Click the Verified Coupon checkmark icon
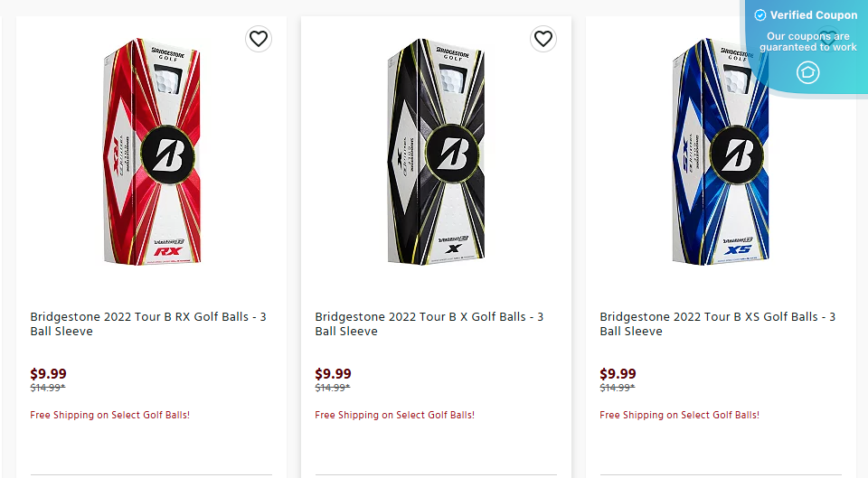Screen dimensions: 868x478 tap(760, 15)
